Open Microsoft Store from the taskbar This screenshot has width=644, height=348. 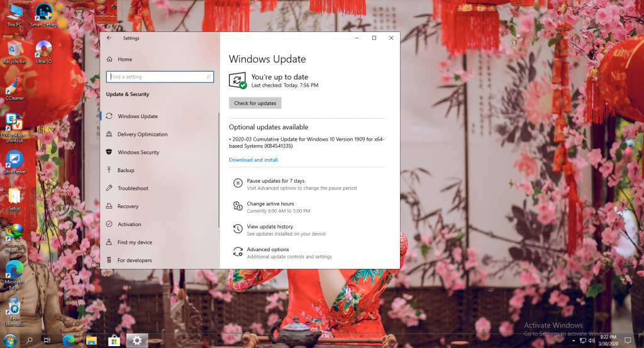pyautogui.click(x=114, y=340)
